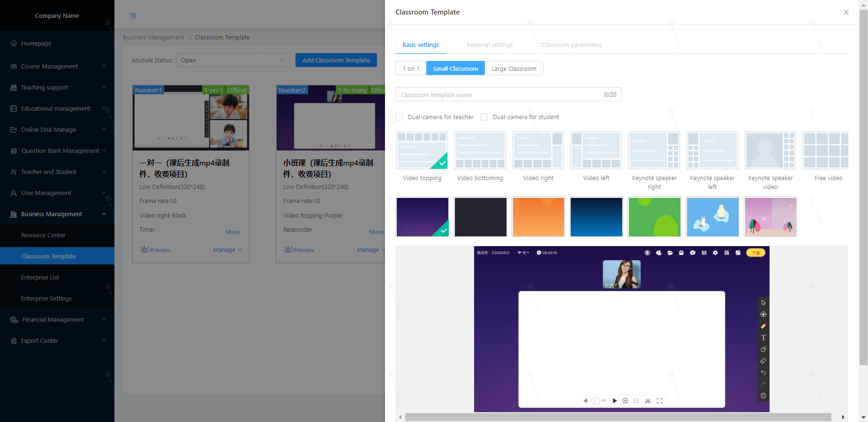The height and width of the screenshot is (422, 868).
Task: Switch to the Personal settings tab
Action: pos(490,45)
